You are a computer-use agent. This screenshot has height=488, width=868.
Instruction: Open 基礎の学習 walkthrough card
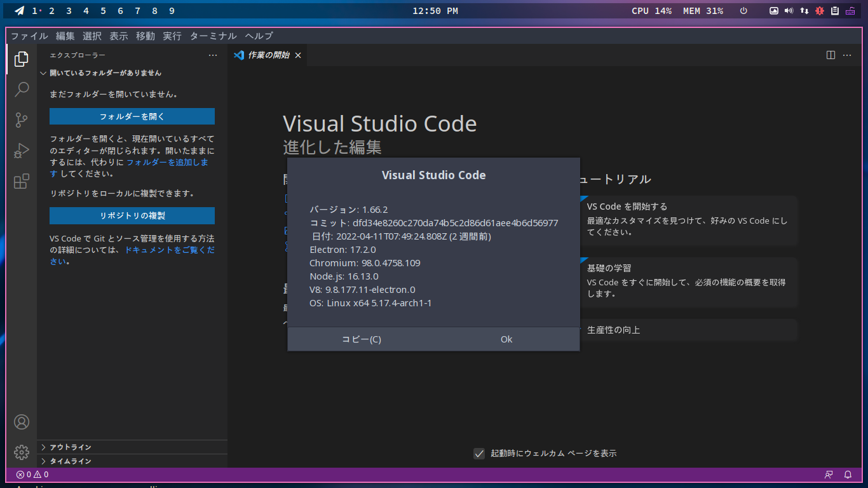pyautogui.click(x=688, y=281)
